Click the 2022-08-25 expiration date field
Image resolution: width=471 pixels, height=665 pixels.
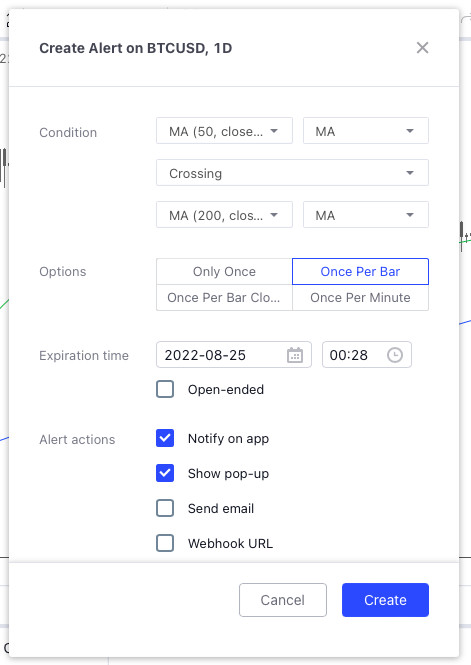(x=234, y=355)
